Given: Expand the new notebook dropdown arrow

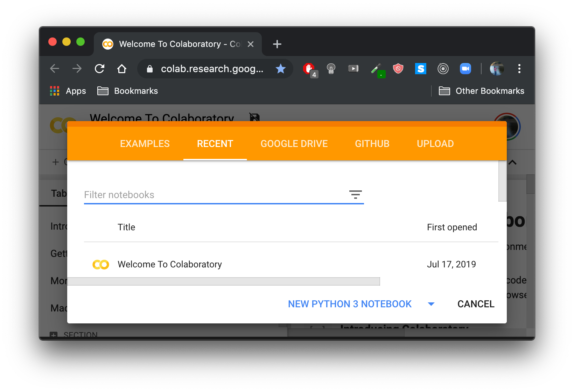Looking at the screenshot, I should (431, 304).
